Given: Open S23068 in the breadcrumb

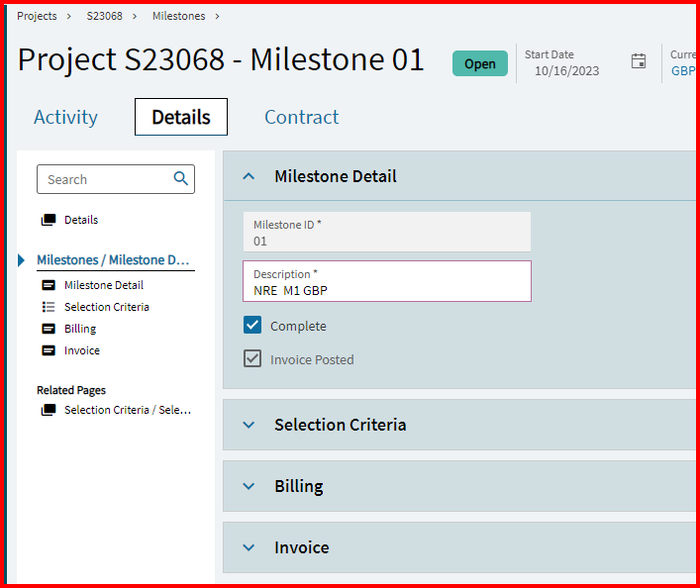Looking at the screenshot, I should (x=105, y=16).
